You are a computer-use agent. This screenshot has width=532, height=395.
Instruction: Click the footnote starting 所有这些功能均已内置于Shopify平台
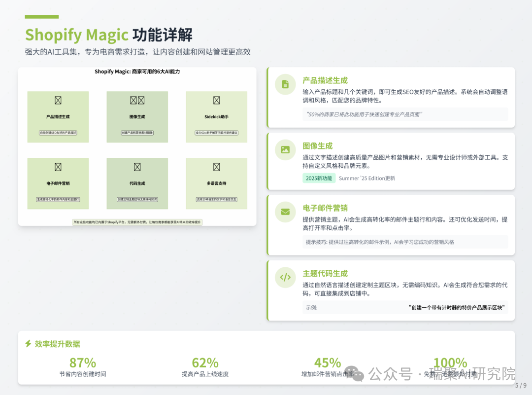tap(137, 222)
